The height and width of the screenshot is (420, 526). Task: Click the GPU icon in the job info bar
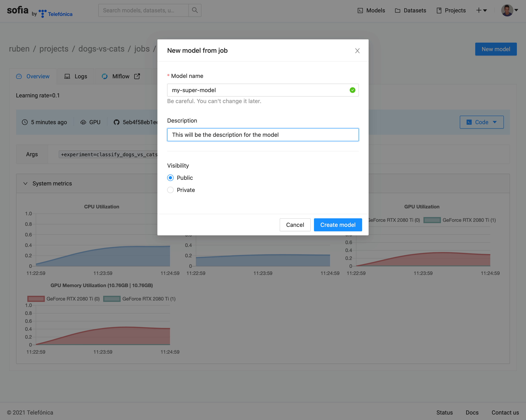[83, 122]
